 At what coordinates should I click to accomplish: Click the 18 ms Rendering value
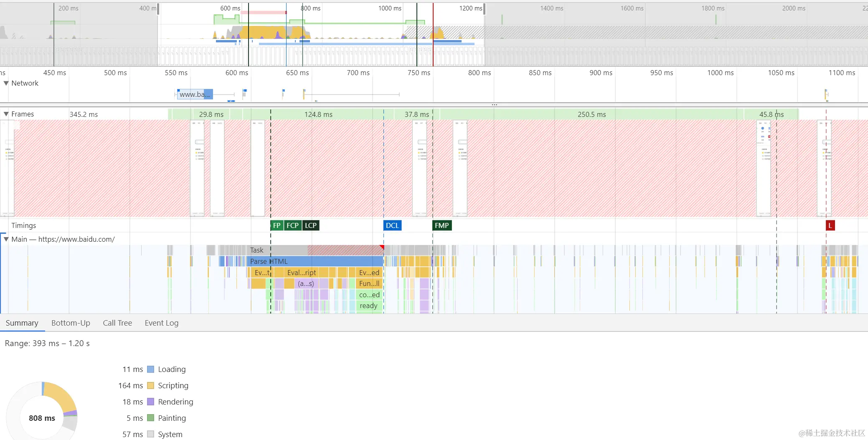click(133, 402)
